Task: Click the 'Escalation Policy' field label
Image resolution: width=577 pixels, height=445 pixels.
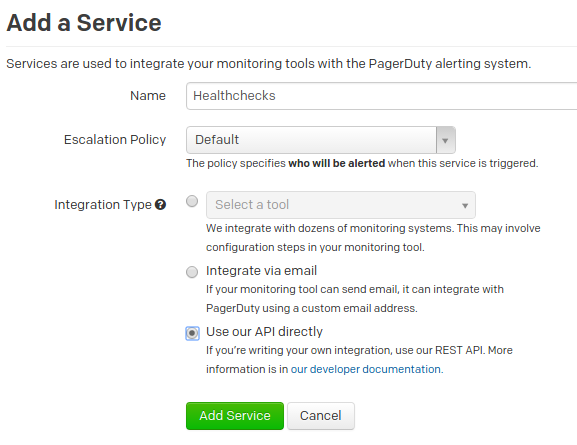Action: click(115, 140)
